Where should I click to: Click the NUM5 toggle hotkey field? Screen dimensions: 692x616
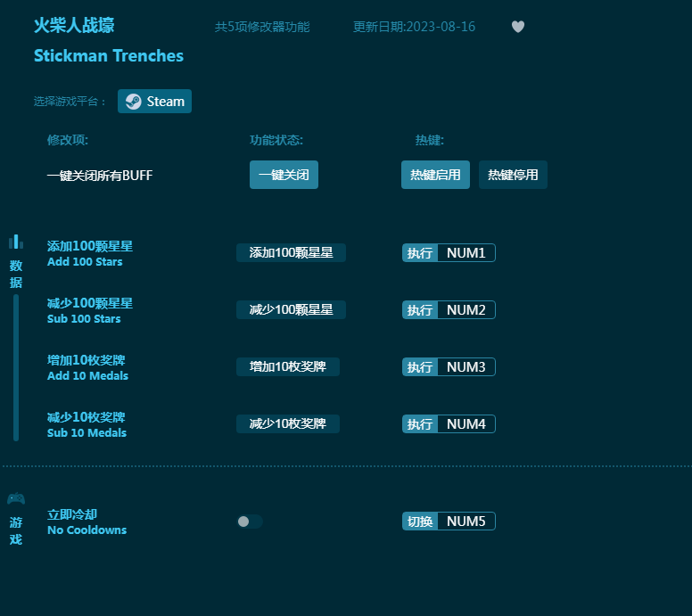[x=465, y=522]
